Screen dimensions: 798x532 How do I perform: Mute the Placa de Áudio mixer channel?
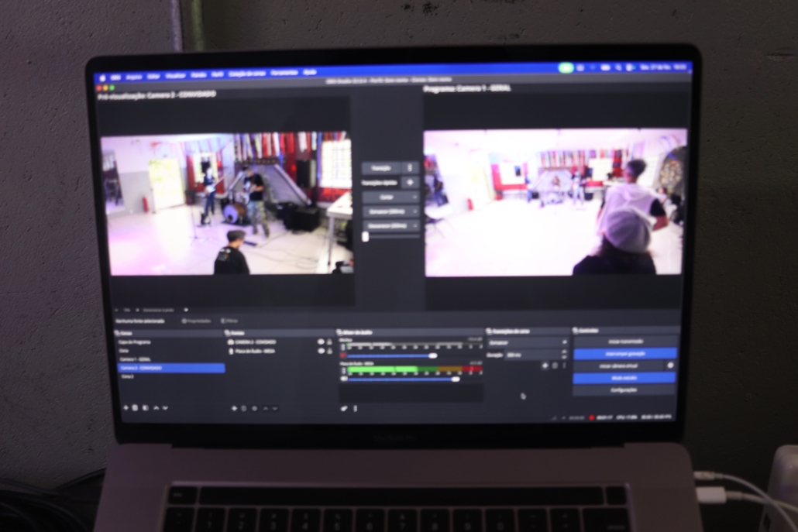344,379
